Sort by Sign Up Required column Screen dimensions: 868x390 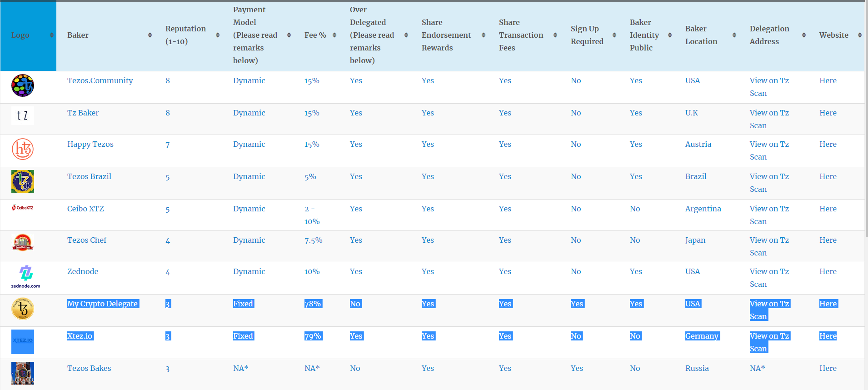click(x=614, y=35)
